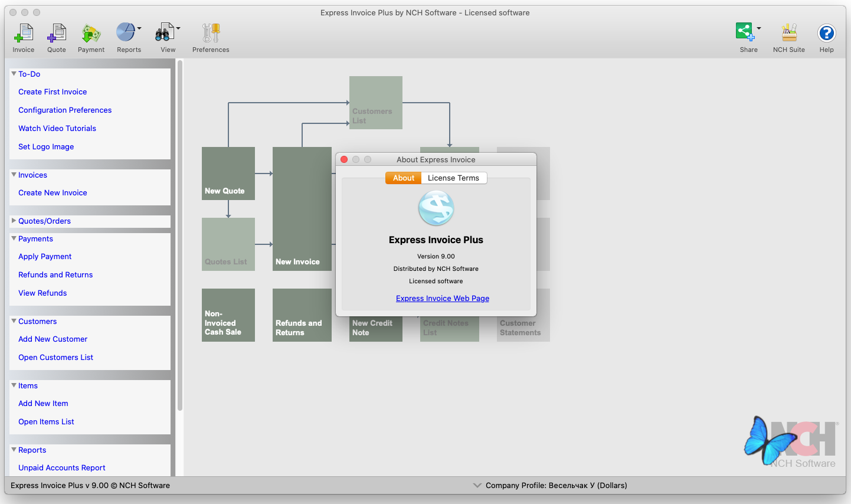851x504 pixels.
Task: Click Company Profile text in status bar
Action: coord(557,486)
